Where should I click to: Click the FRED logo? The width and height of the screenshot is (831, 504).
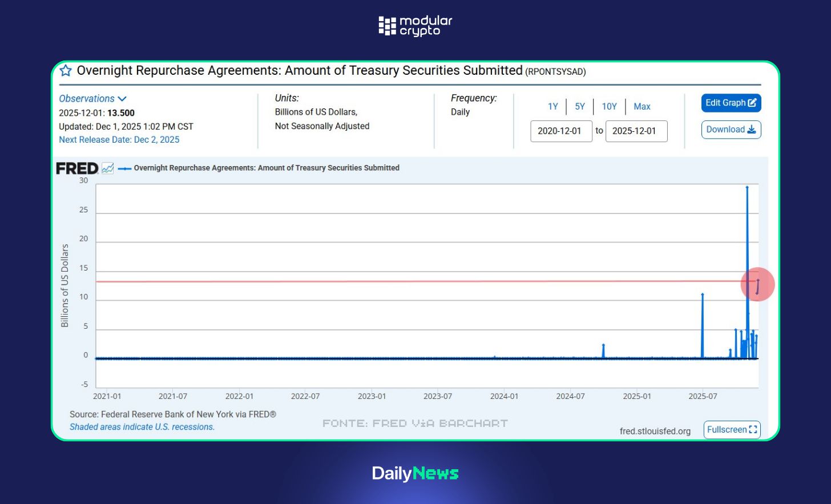77,168
